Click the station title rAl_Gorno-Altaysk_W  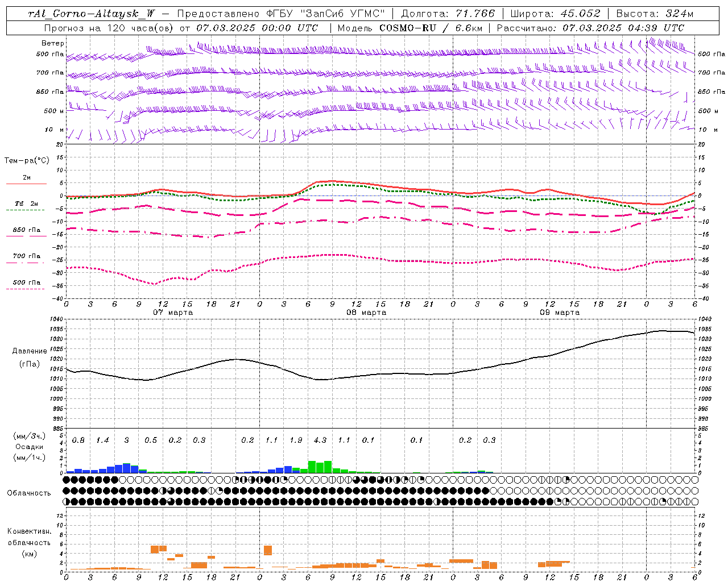click(x=92, y=14)
